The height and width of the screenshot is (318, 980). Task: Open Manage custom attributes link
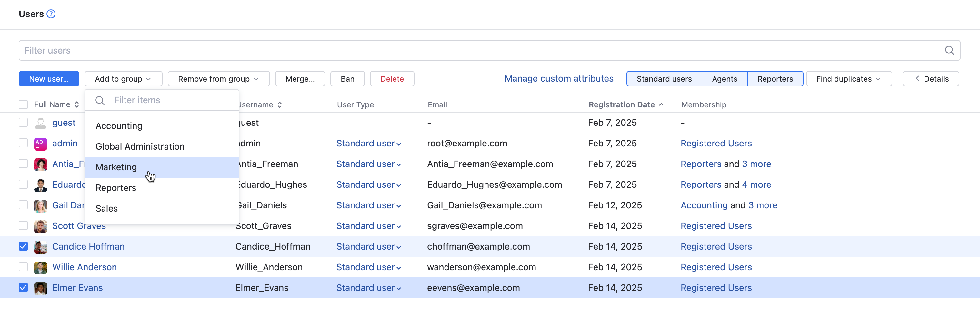point(559,79)
